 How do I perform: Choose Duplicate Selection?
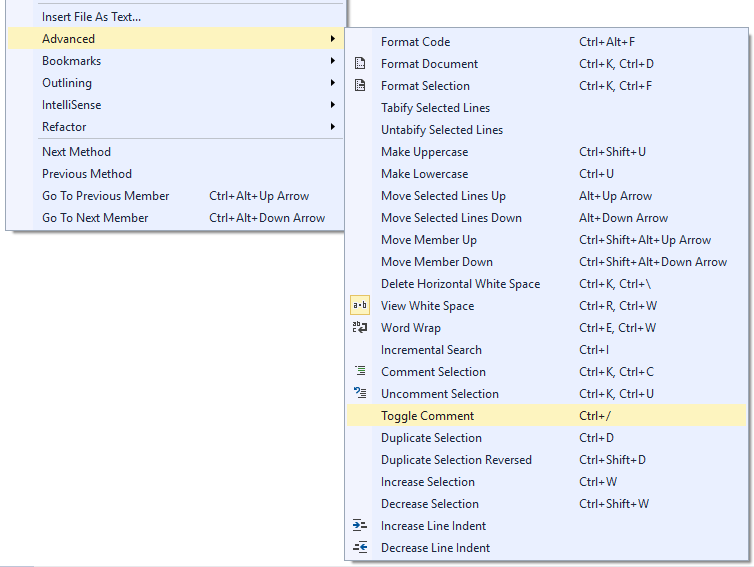coord(547,438)
